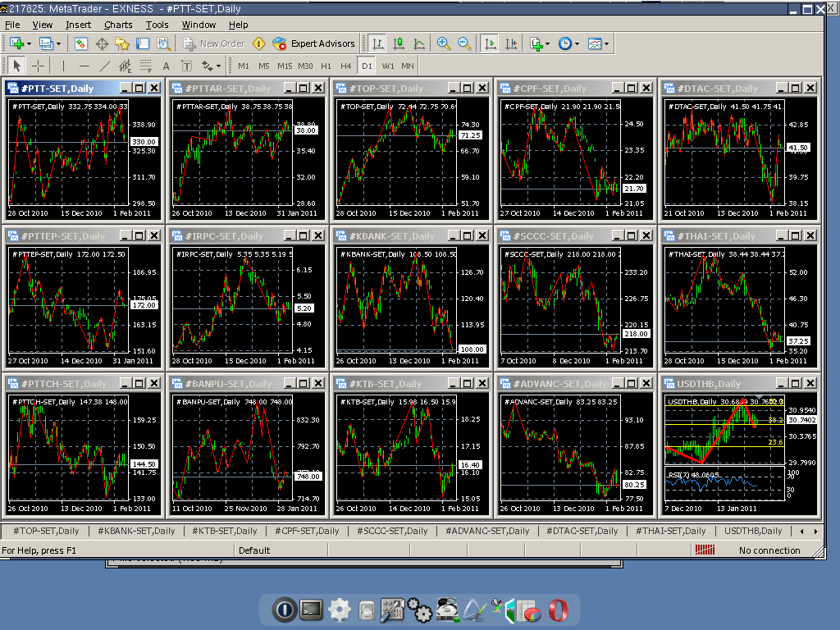Click the 38.2 Fibonacci level on USDTHB chart
Image resolution: width=840 pixels, height=630 pixels.
775,420
